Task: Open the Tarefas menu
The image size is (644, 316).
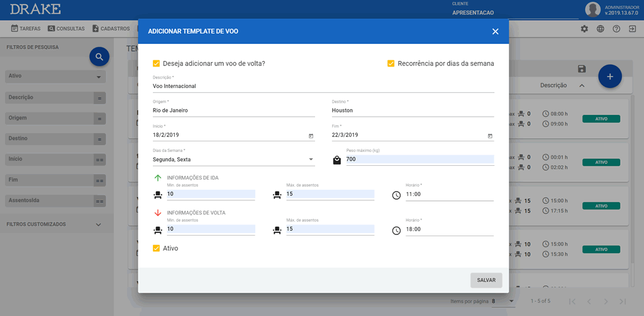Action: click(25, 29)
